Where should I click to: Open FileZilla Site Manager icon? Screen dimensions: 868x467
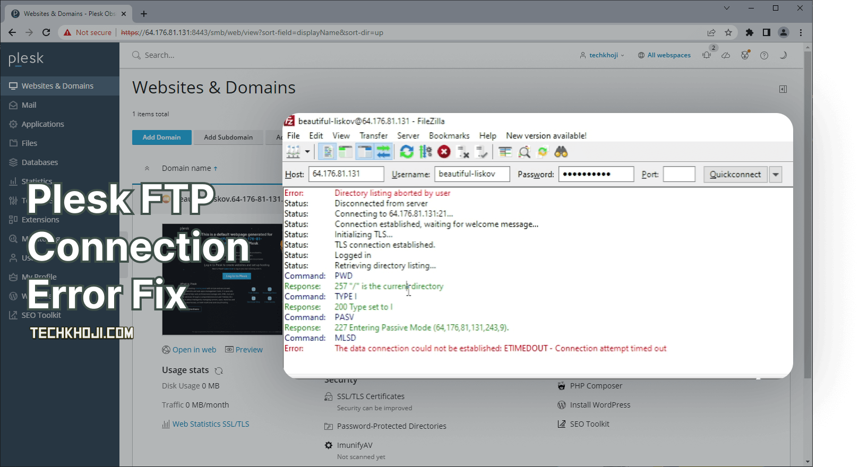(x=294, y=152)
